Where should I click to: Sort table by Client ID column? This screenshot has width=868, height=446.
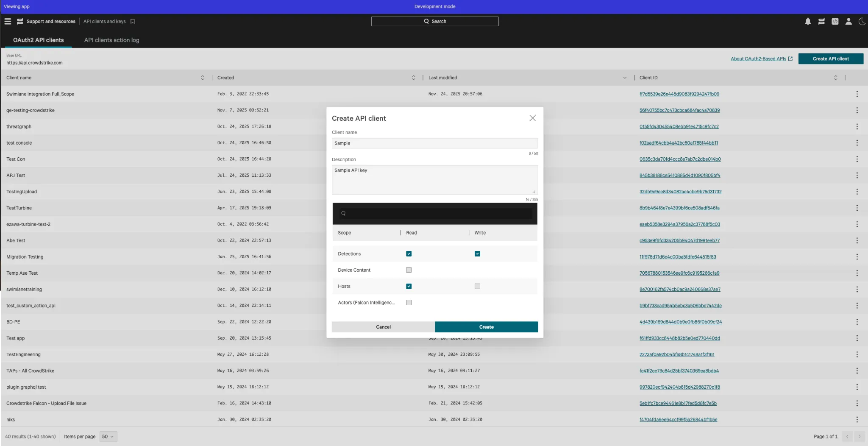[836, 78]
